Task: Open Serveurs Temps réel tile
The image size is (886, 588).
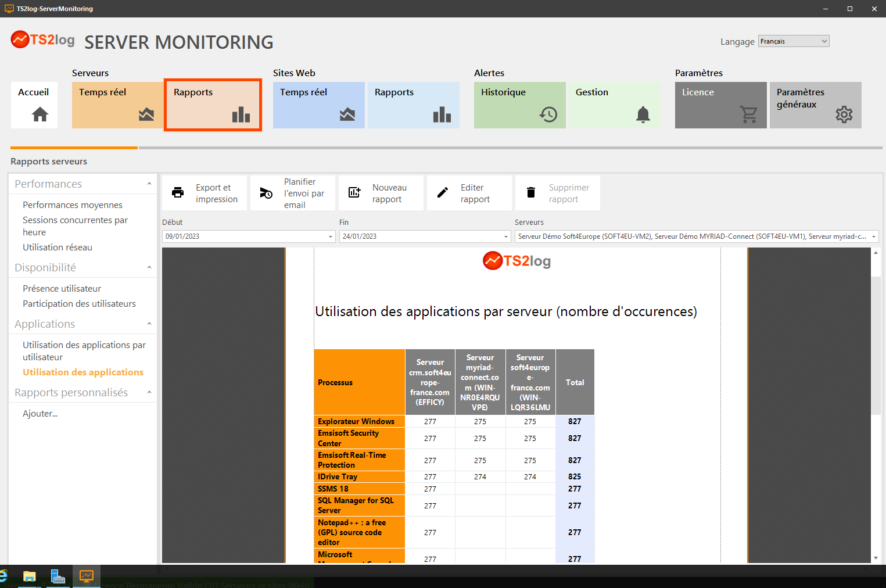Action: pyautogui.click(x=118, y=105)
